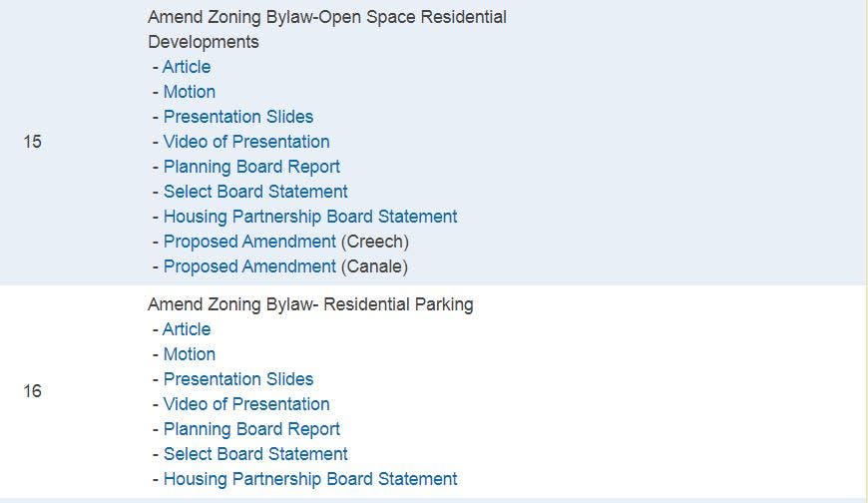Open the Article link for Residential Parking
Screen dimensions: 868x503
point(187,329)
